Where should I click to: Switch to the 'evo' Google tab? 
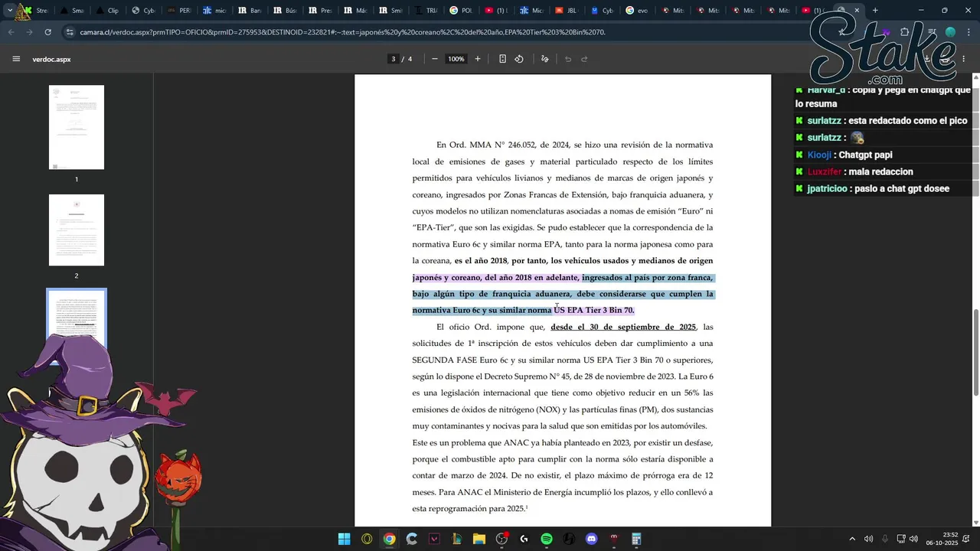tap(636, 11)
